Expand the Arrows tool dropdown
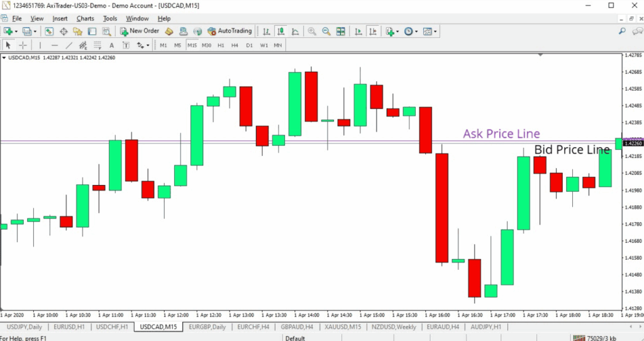The image size is (644, 341). (x=148, y=45)
